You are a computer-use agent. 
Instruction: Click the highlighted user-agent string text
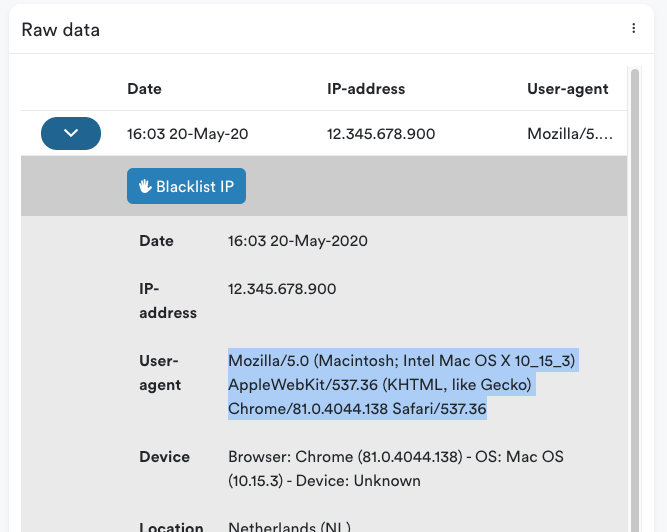[402, 384]
